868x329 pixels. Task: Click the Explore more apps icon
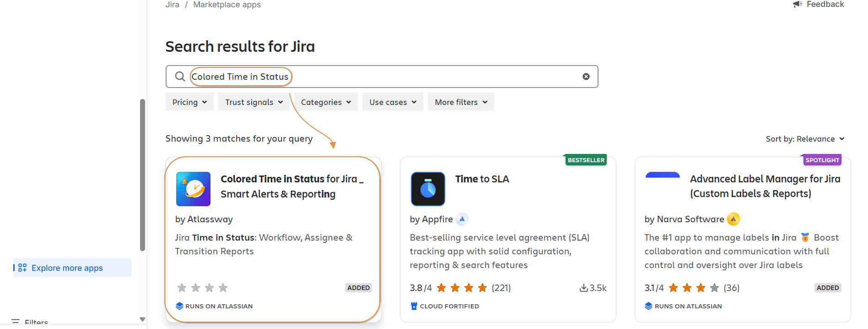(22, 268)
